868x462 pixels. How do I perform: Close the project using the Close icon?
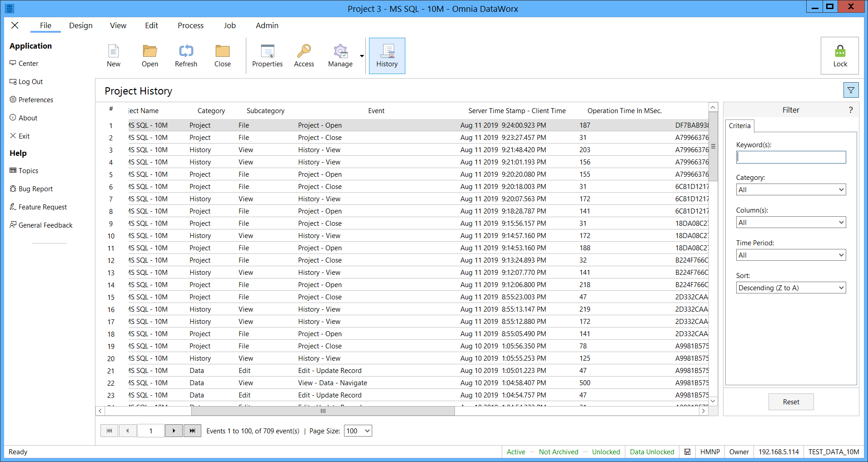coord(222,55)
